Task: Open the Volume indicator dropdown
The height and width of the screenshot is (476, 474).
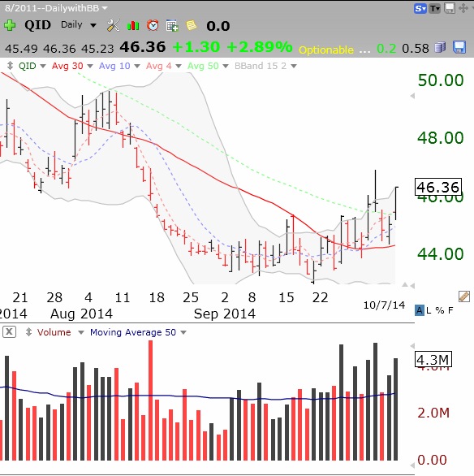Action: [x=80, y=332]
